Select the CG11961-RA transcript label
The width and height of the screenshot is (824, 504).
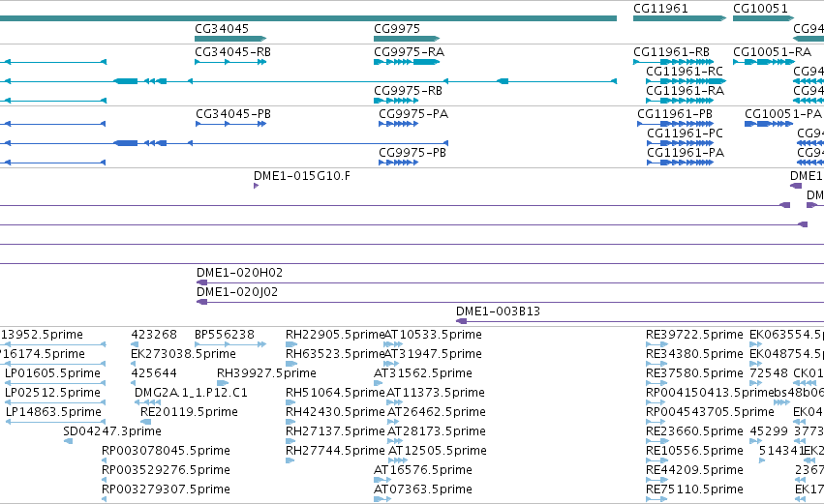pyautogui.click(x=685, y=91)
